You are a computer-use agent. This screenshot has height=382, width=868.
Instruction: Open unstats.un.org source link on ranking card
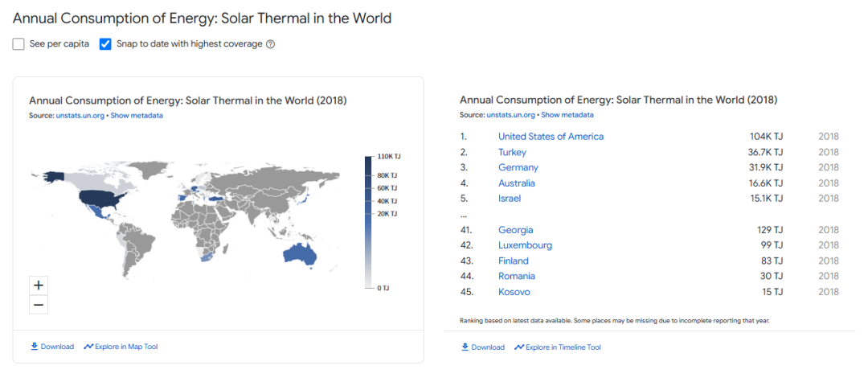[510, 115]
